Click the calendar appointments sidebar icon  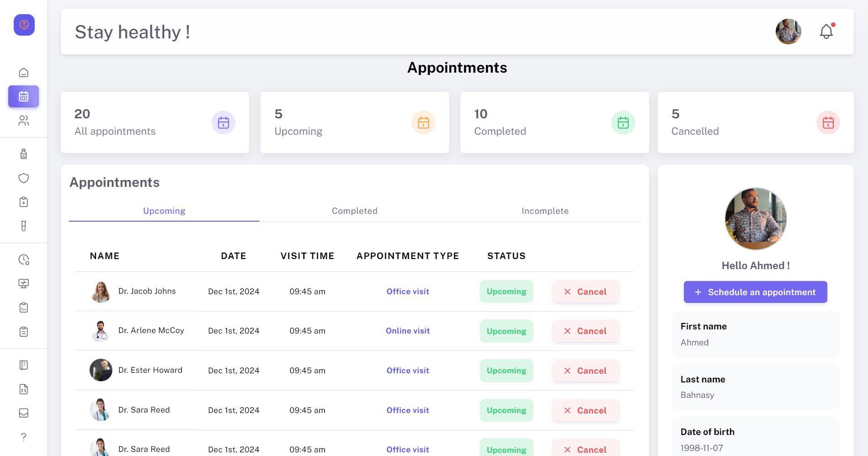coord(24,96)
